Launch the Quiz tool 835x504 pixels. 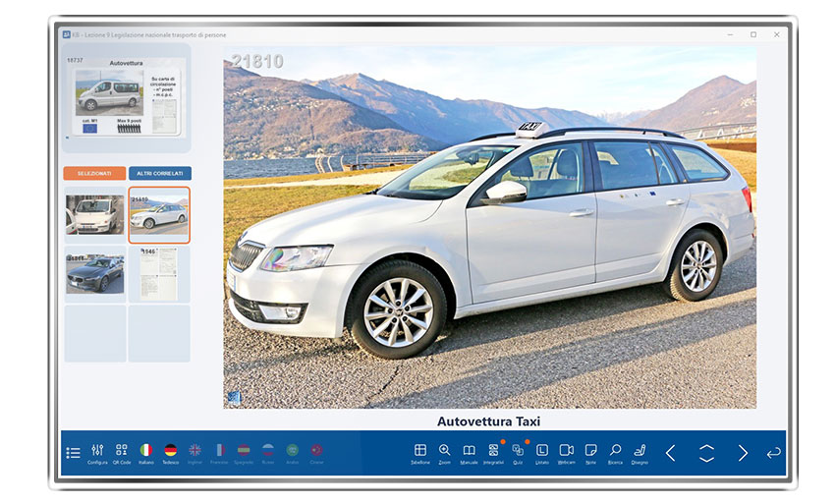518,452
